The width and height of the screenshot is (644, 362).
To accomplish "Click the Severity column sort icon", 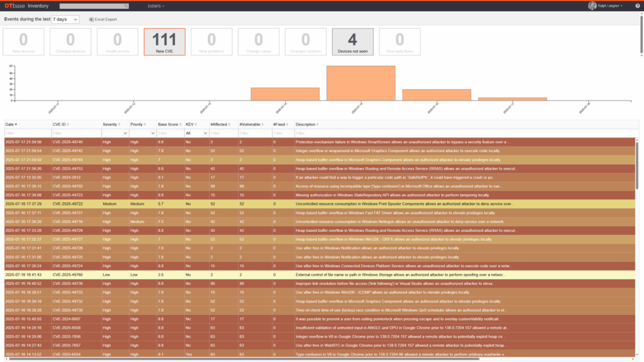I will [x=119, y=124].
